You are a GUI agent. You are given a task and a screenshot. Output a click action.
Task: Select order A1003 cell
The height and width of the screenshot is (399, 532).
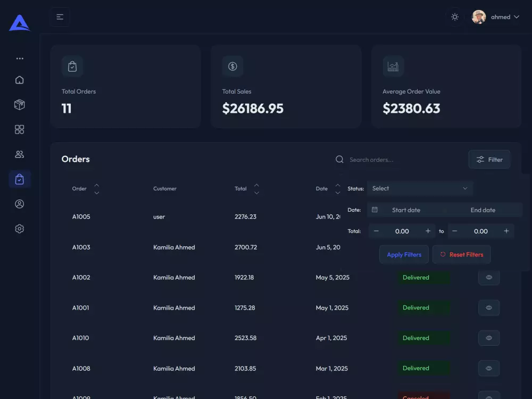[x=81, y=247]
